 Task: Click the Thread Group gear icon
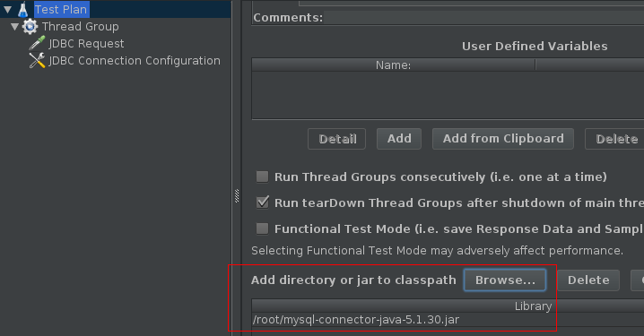coord(30,27)
